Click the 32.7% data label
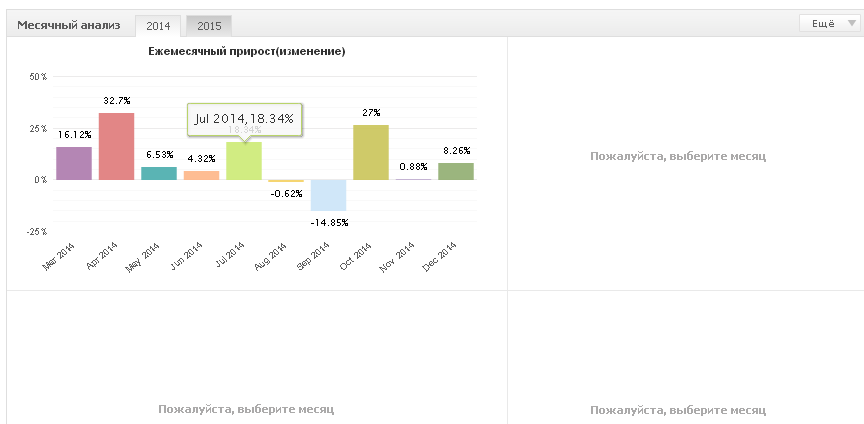The width and height of the screenshot is (864, 424). (117, 101)
